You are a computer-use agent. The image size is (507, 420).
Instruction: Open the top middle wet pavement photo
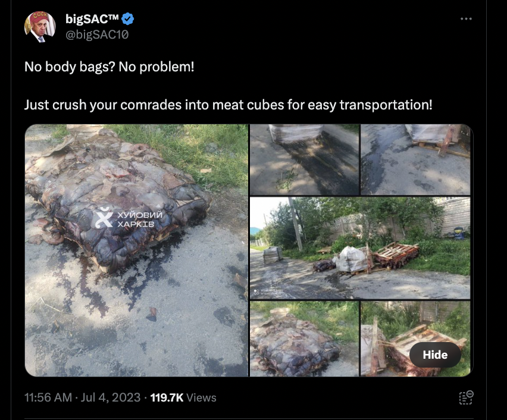pos(304,159)
